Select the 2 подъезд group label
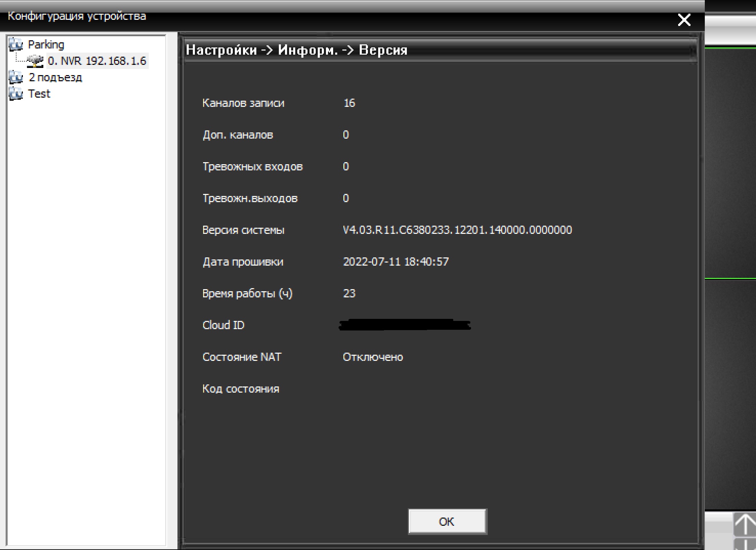The width and height of the screenshot is (756, 550). coord(55,77)
